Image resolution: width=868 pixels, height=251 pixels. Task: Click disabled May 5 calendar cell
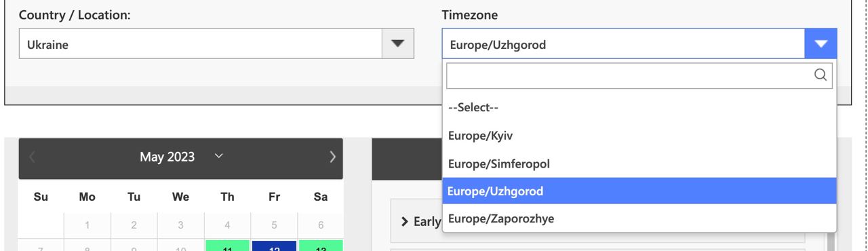coord(275,225)
